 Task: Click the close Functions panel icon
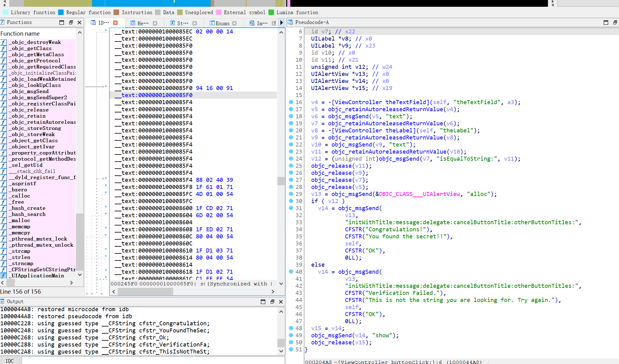pyautogui.click(x=79, y=22)
